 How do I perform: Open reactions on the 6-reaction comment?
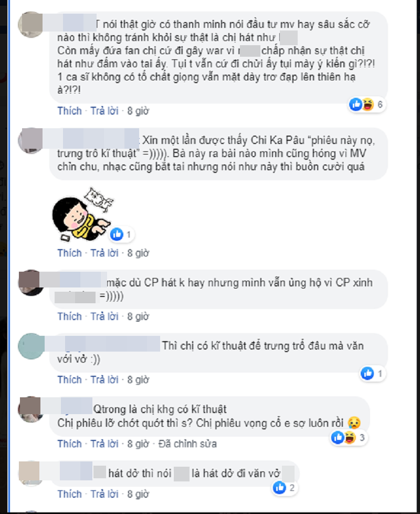[x=366, y=105]
